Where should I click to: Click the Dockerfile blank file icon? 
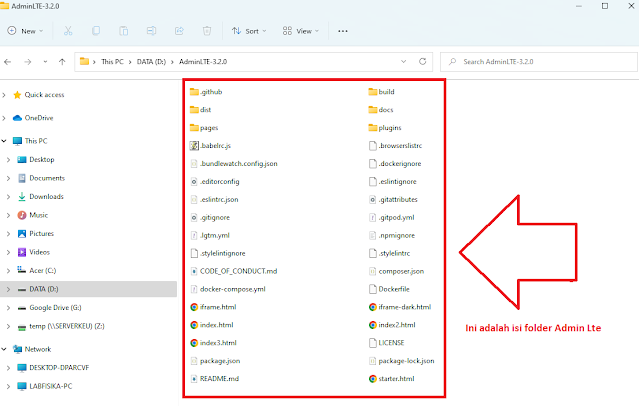[x=372, y=289]
